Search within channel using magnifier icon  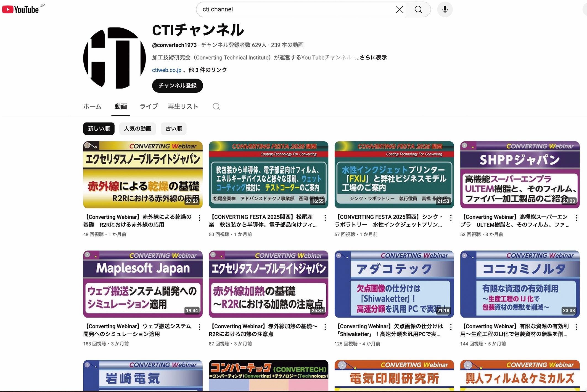pyautogui.click(x=216, y=106)
